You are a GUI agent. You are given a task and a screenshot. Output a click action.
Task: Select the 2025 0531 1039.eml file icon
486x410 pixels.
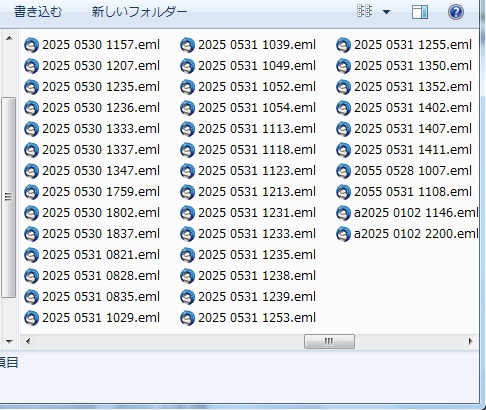tap(187, 45)
